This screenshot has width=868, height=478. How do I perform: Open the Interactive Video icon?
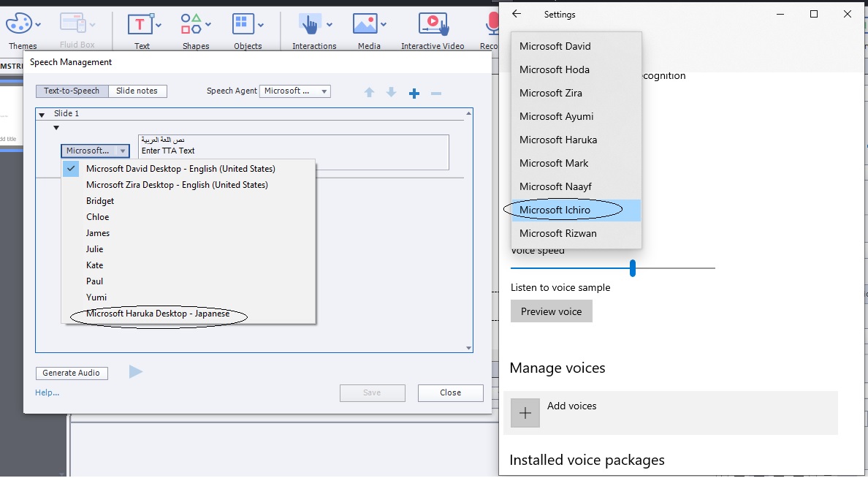tap(433, 24)
